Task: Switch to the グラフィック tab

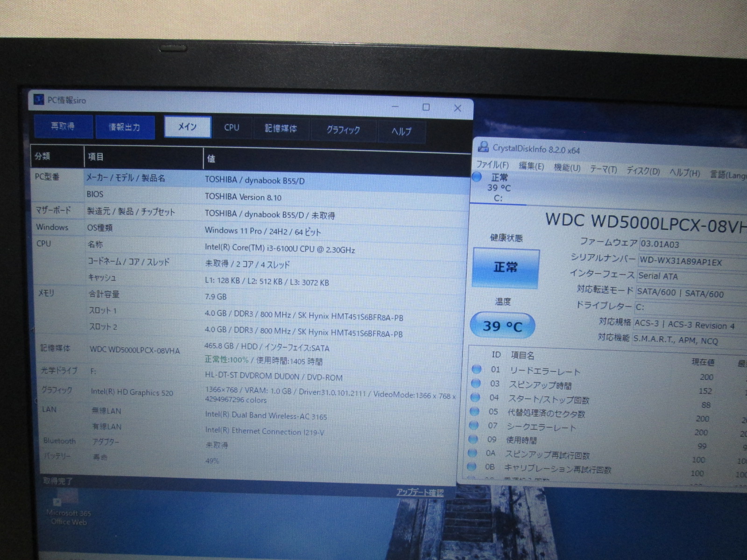Action: coord(343,130)
